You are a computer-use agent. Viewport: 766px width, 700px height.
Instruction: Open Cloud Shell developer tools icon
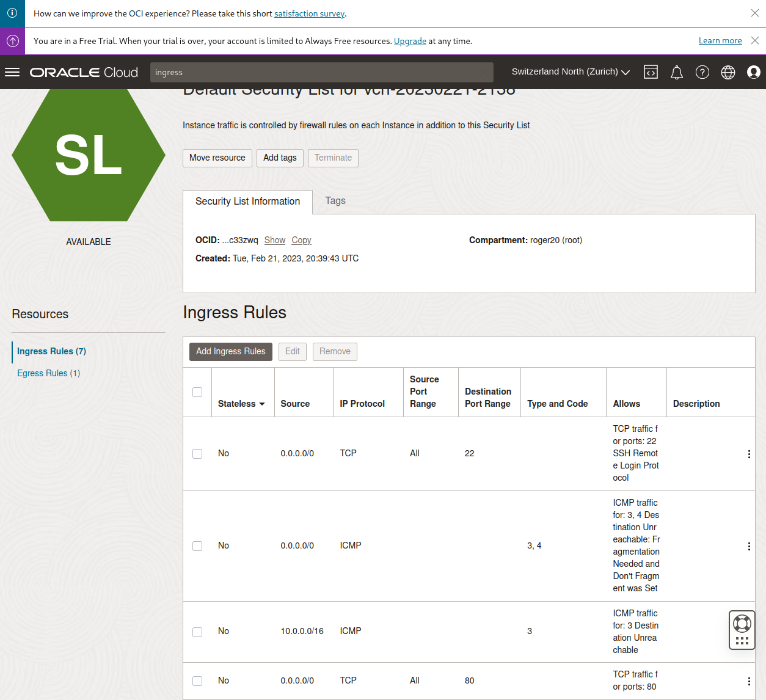click(651, 72)
